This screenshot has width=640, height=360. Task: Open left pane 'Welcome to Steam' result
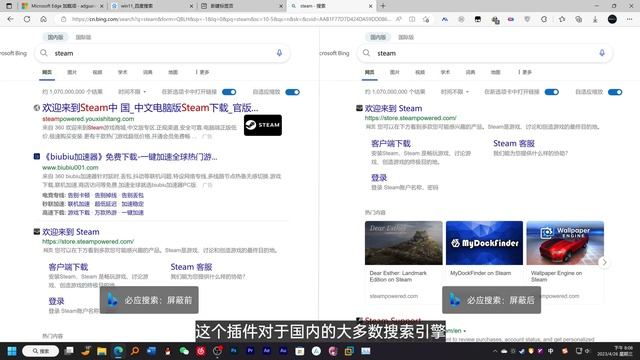point(71,232)
